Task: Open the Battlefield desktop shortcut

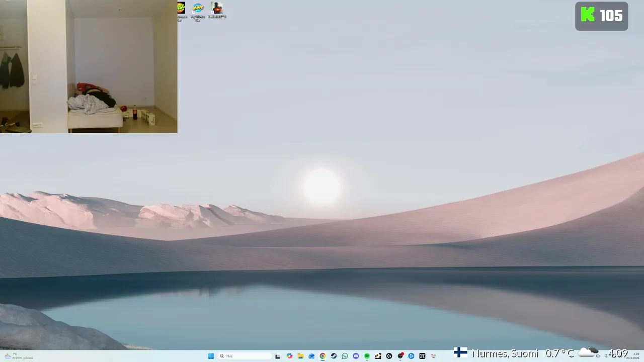Action: coord(217,10)
